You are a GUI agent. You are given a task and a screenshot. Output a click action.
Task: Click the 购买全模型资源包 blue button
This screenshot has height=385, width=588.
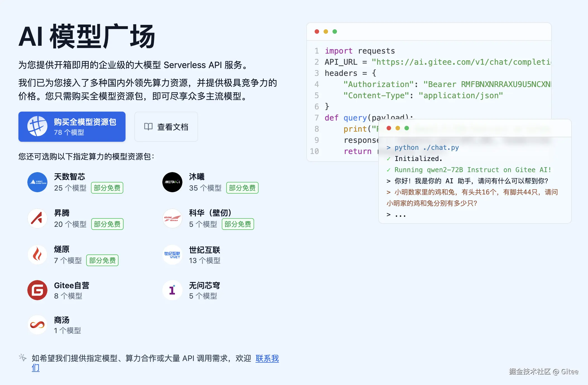click(x=72, y=127)
